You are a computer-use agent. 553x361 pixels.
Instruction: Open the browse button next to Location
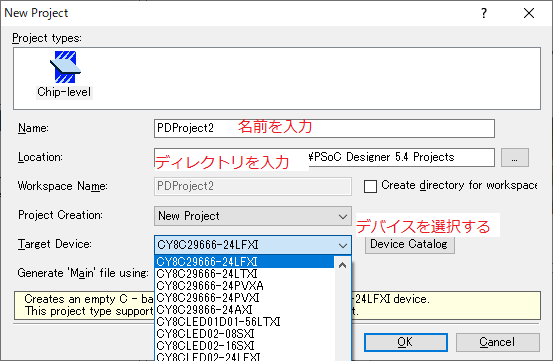click(x=515, y=157)
